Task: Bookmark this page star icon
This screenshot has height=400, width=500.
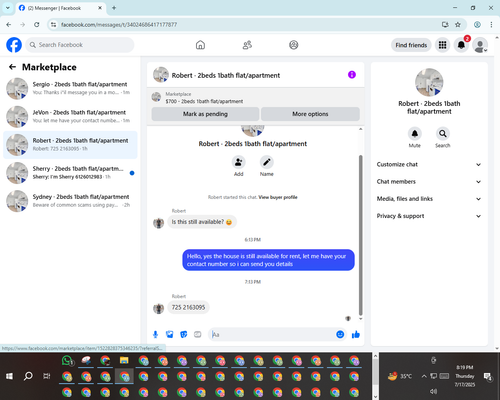Action: [x=458, y=25]
